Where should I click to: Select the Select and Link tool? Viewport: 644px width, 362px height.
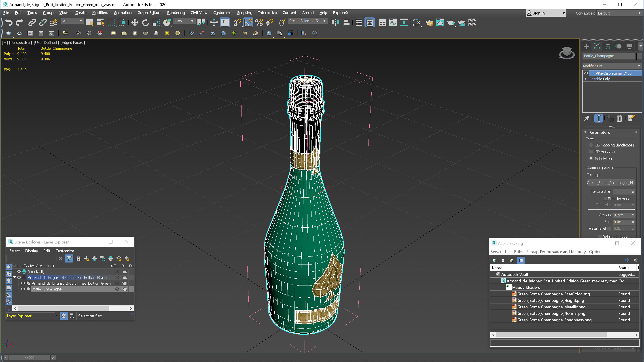coord(32,23)
